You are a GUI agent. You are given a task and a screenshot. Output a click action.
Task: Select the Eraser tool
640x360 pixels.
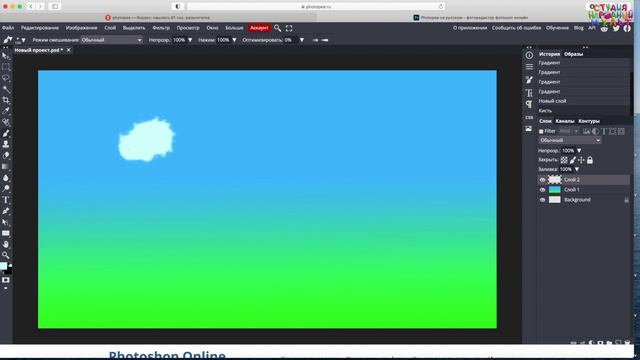6,156
